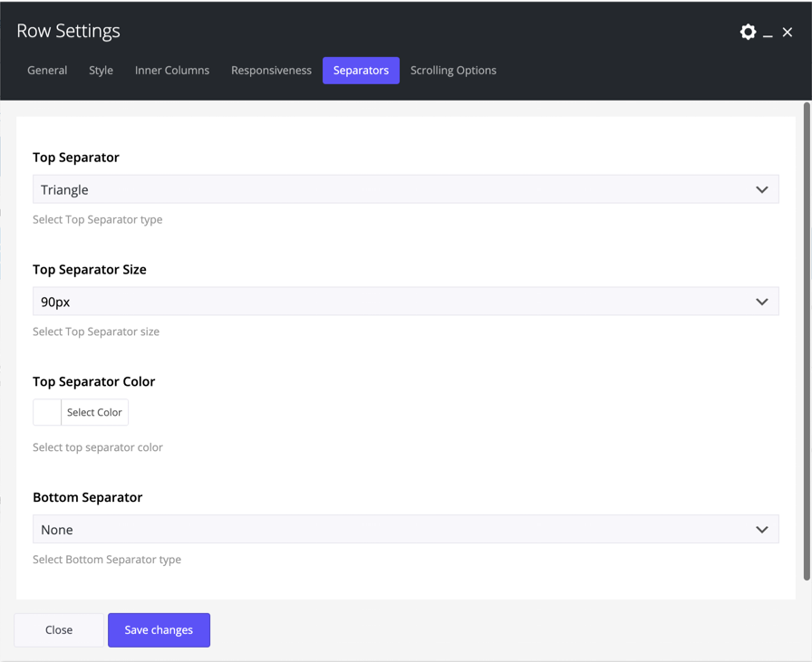Minimize the Row Settings panel
812x662 pixels.
pyautogui.click(x=768, y=33)
